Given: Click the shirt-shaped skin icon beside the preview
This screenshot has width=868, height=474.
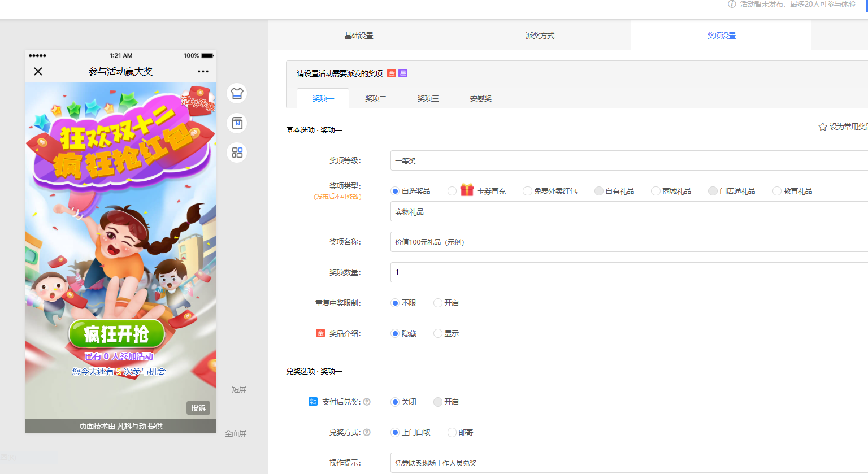Looking at the screenshot, I should (x=237, y=93).
